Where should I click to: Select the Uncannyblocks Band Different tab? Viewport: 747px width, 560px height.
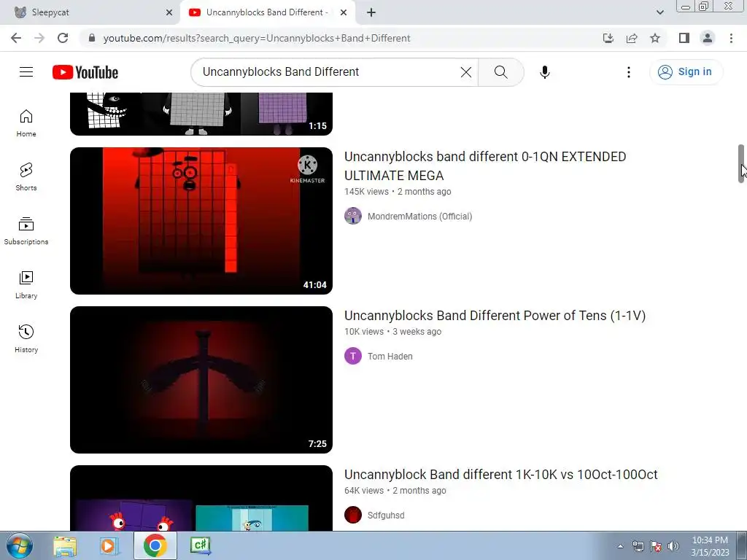pos(267,12)
